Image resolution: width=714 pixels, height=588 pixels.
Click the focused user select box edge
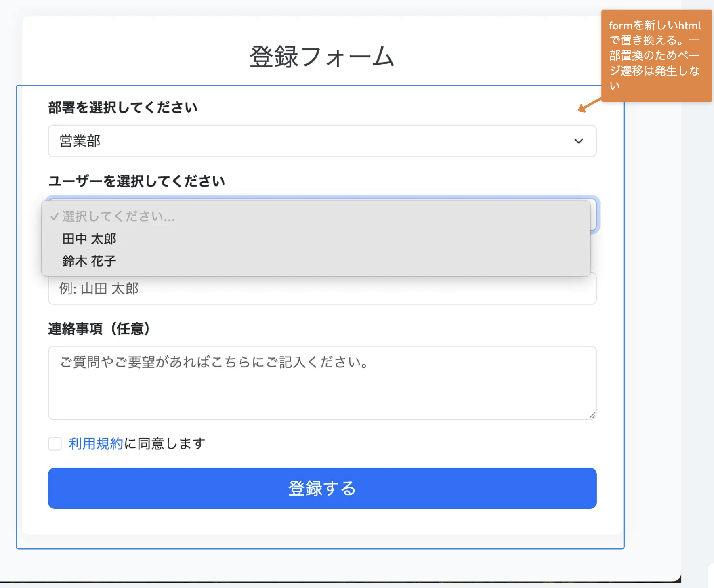pyautogui.click(x=594, y=215)
